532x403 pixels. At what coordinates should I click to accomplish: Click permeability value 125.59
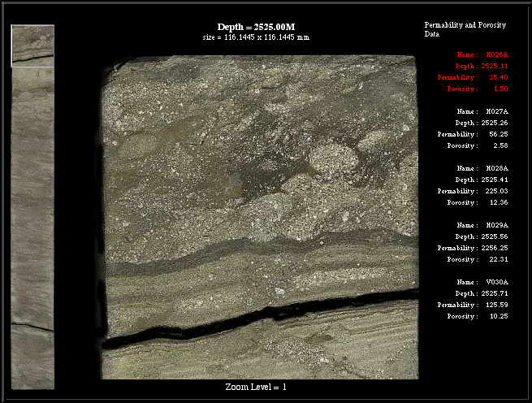[496, 305]
